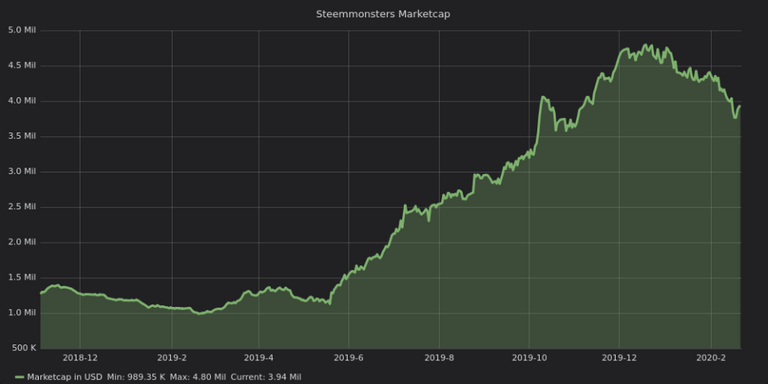Click the Max: 4.80 Mil legend value
The image size is (768, 384).
(198, 377)
